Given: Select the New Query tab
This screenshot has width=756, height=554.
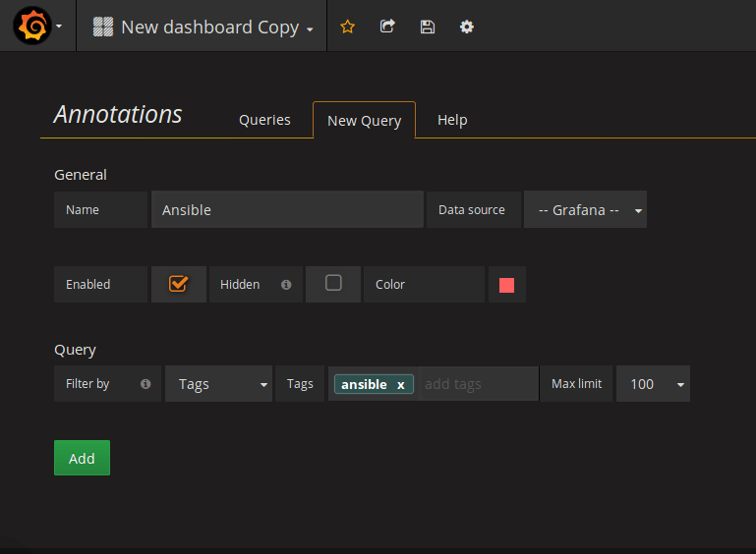Looking at the screenshot, I should [364, 121].
